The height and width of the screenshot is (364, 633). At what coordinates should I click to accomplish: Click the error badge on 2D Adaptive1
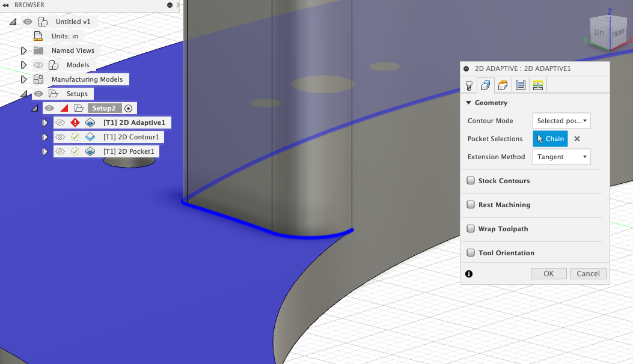[74, 122]
